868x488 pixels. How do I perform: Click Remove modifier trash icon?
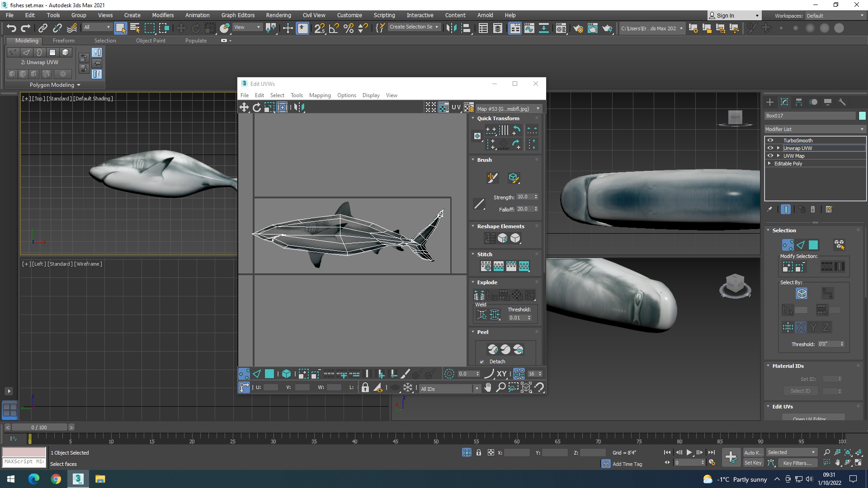(813, 209)
